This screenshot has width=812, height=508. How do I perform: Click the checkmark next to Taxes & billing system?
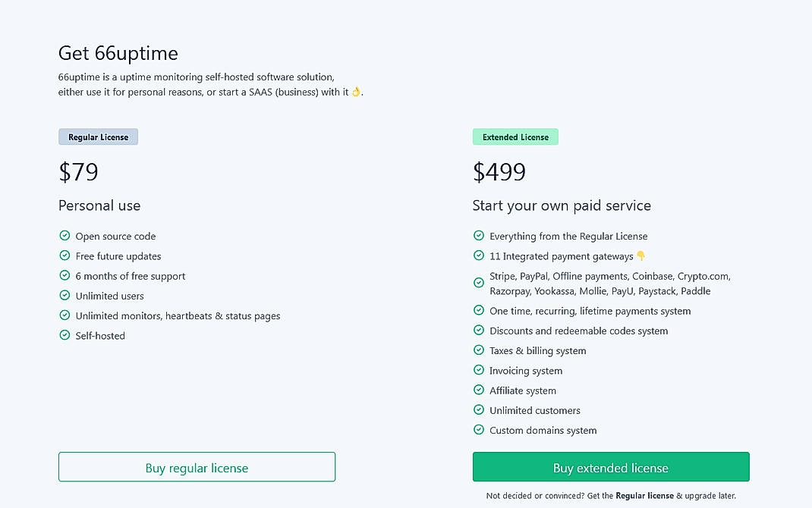click(x=478, y=350)
